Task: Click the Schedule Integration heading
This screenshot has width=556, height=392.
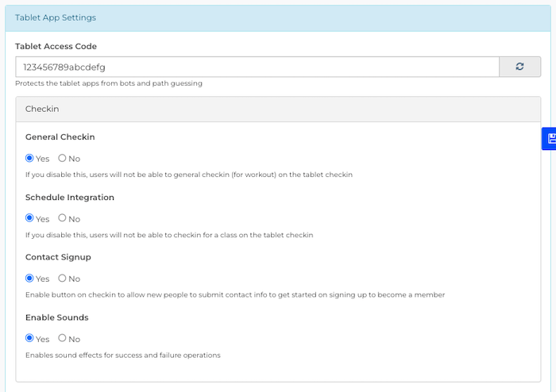Action: [x=69, y=197]
